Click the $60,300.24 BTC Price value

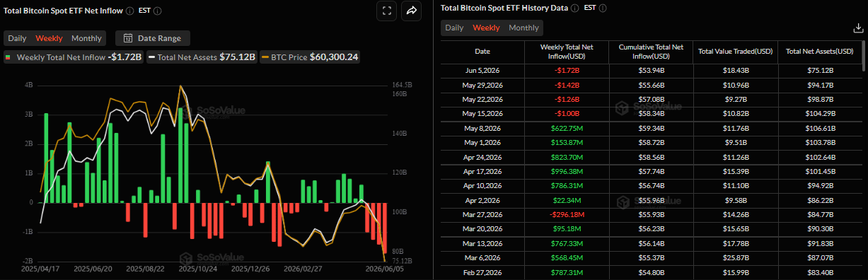334,57
